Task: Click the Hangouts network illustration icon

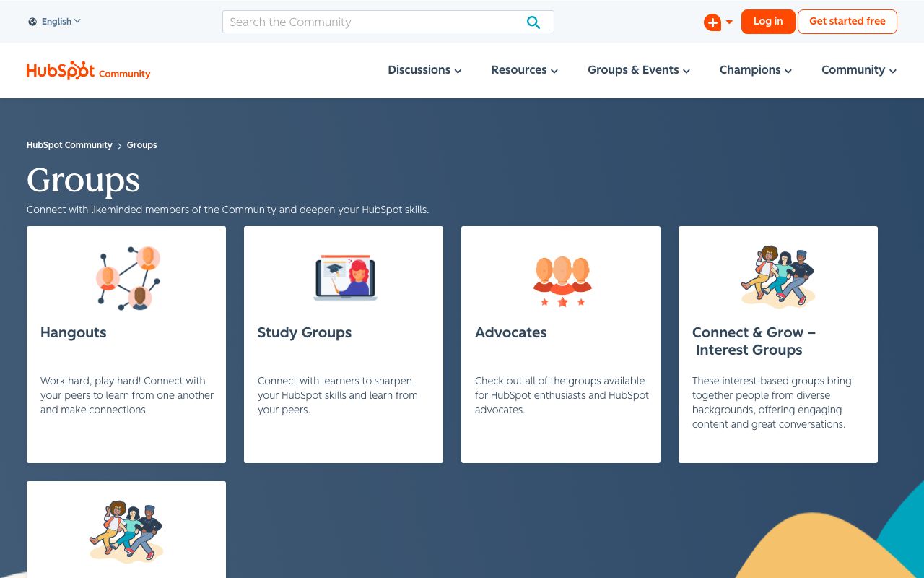Action: [x=128, y=278]
